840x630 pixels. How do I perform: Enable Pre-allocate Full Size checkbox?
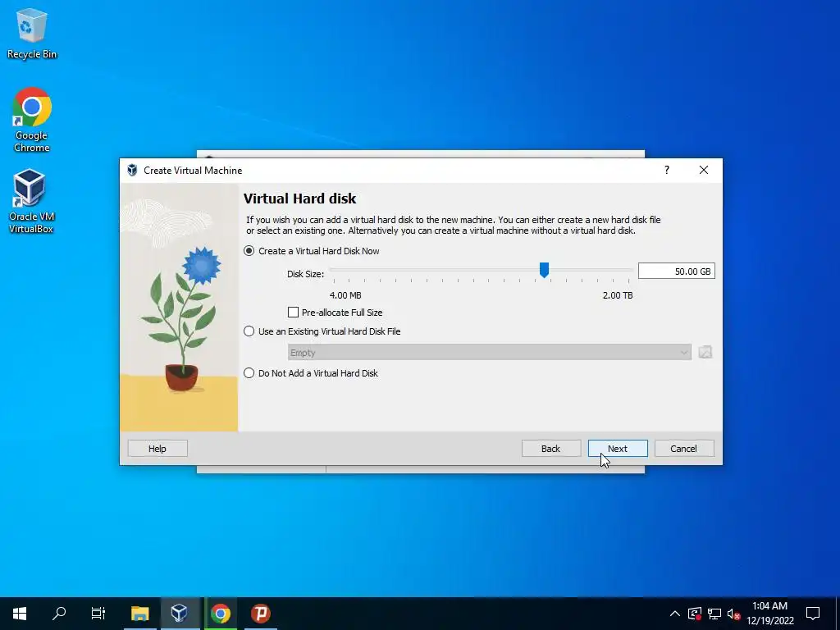click(293, 313)
